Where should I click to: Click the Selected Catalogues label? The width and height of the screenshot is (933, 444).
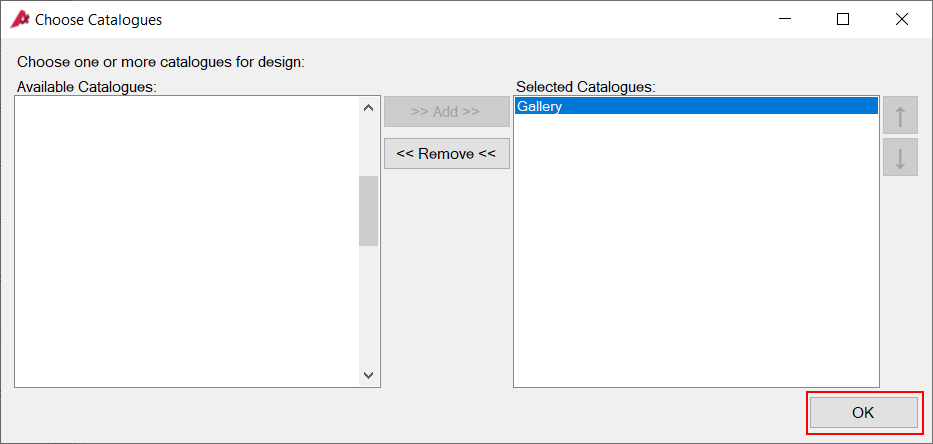click(586, 87)
